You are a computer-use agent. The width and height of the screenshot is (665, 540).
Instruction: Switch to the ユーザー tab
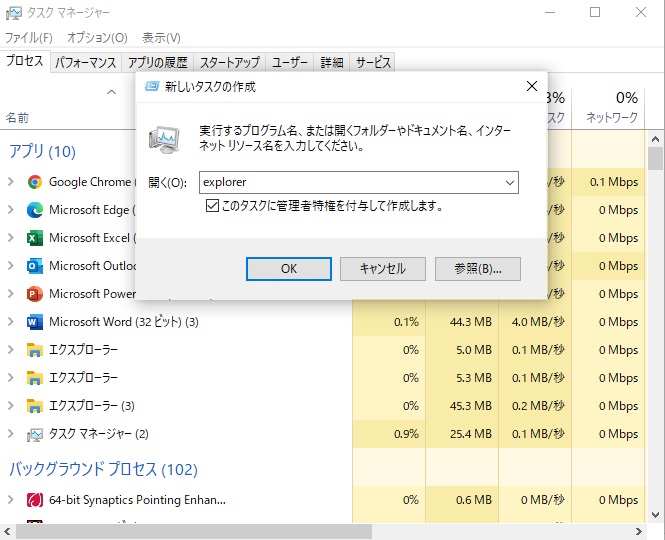(x=290, y=63)
